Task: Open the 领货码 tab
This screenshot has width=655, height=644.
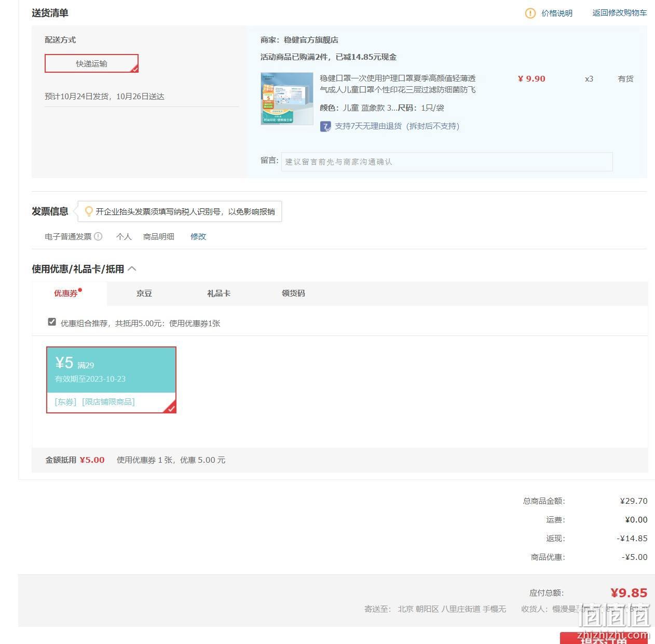Action: (x=293, y=293)
